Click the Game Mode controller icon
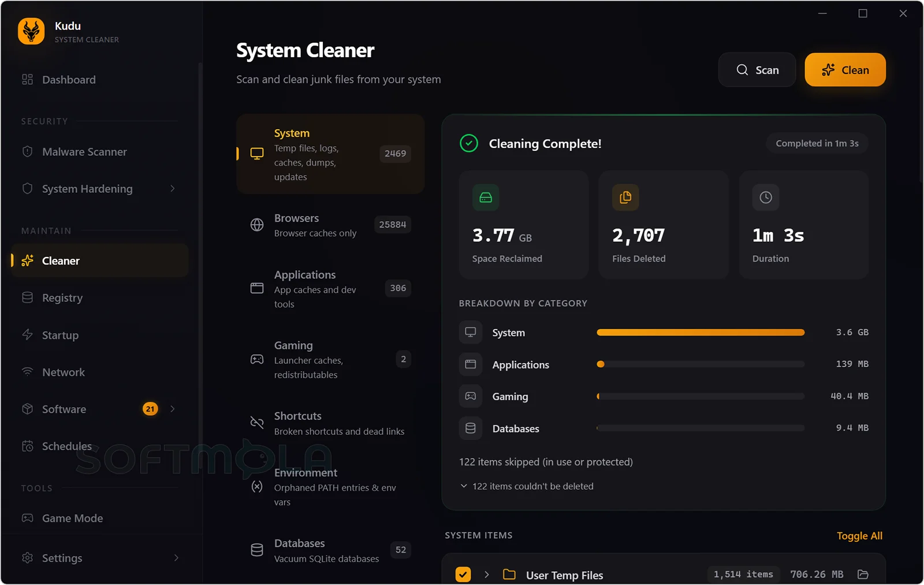Screen dimensions: 924x585 click(x=27, y=518)
